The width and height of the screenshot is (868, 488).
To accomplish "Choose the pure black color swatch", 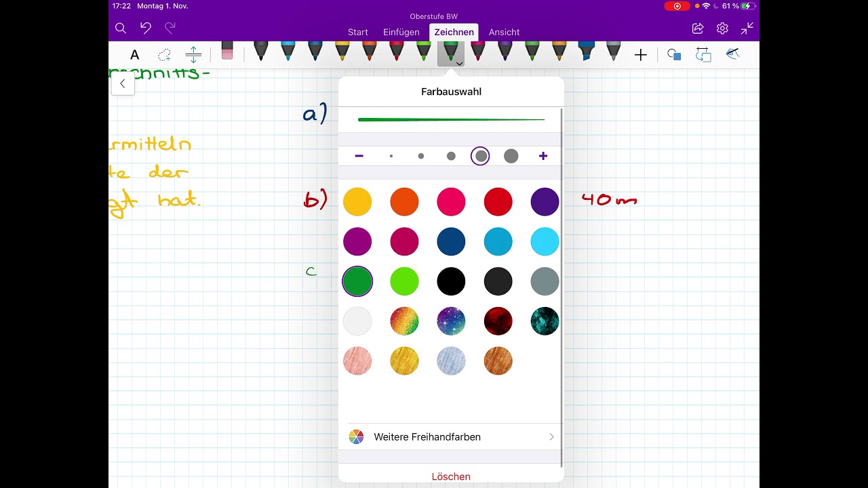I will point(451,281).
